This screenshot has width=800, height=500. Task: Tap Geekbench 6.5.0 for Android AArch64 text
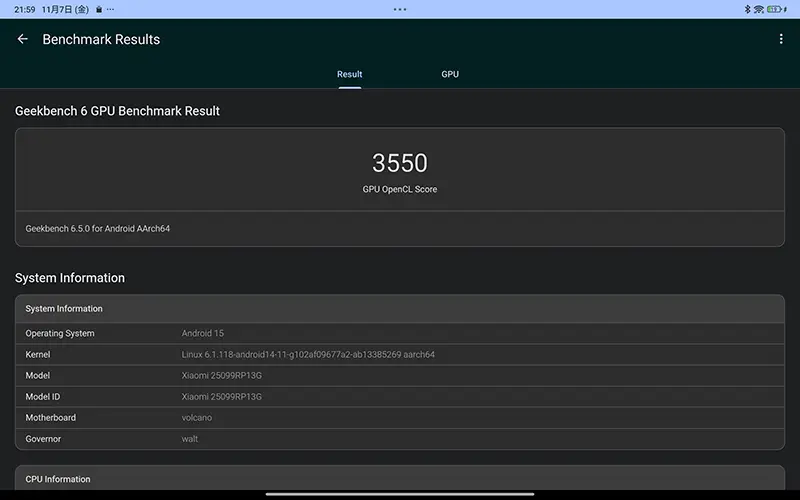[x=97, y=229]
